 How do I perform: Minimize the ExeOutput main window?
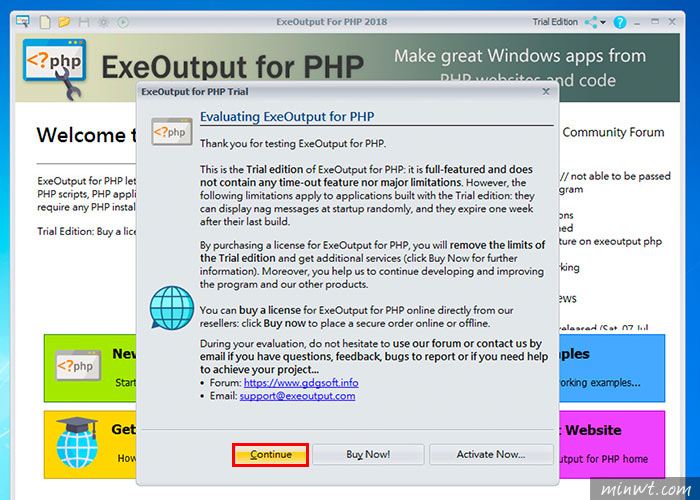(x=637, y=22)
